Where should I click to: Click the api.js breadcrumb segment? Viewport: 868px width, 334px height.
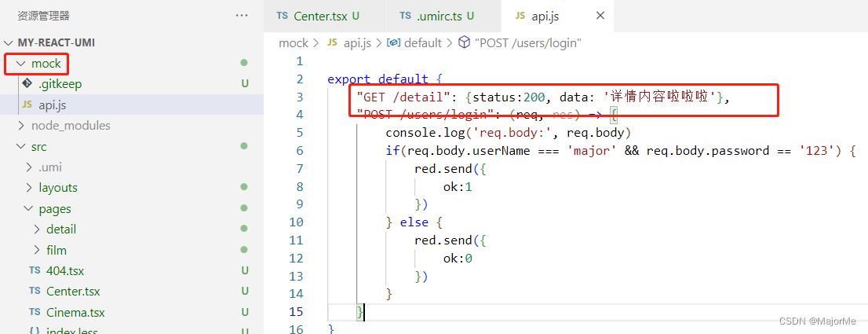point(348,42)
